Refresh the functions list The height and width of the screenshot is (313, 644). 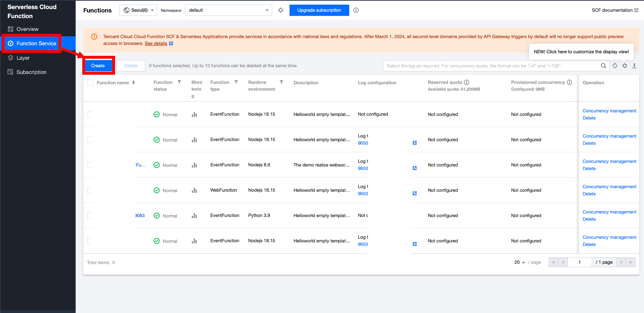pos(615,66)
